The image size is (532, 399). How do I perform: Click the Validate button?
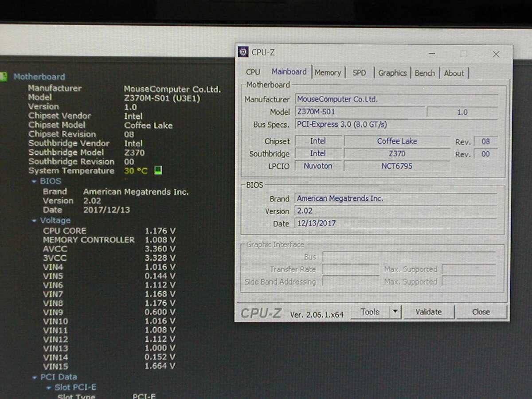(x=428, y=312)
